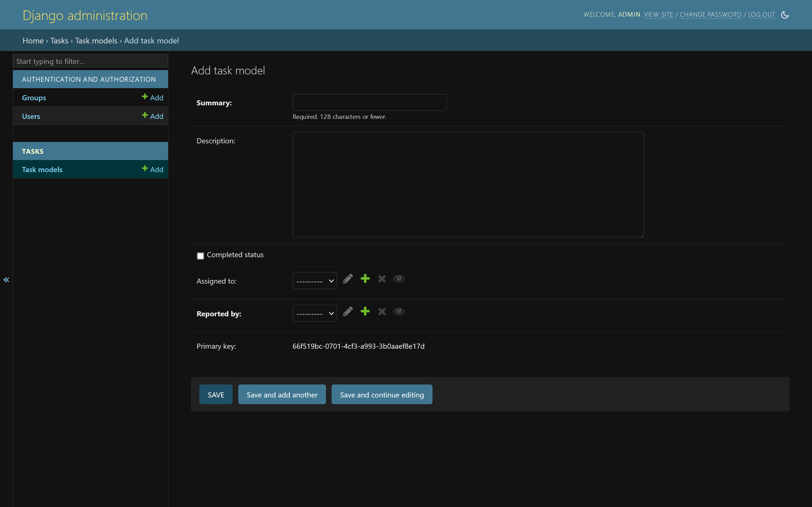Open Users in sidebar navigation
Screen dimensions: 812x507
(x=31, y=116)
